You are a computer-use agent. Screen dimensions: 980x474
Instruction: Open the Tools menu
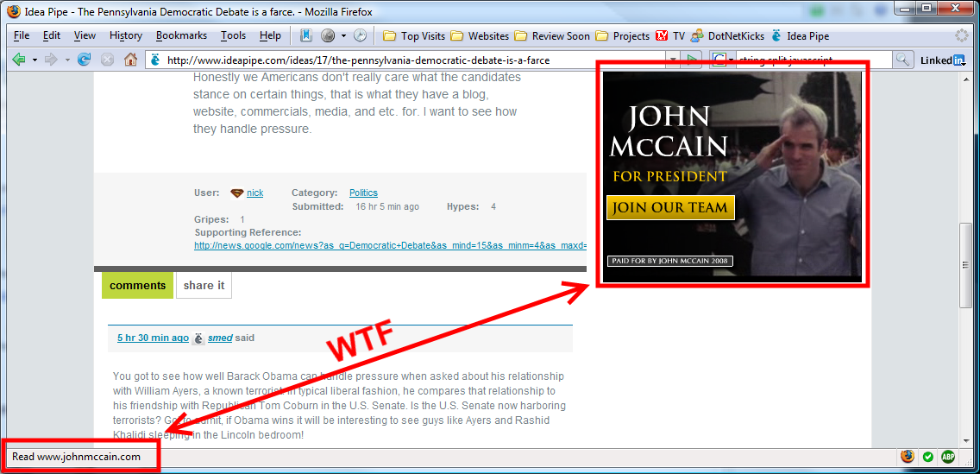[x=233, y=35]
